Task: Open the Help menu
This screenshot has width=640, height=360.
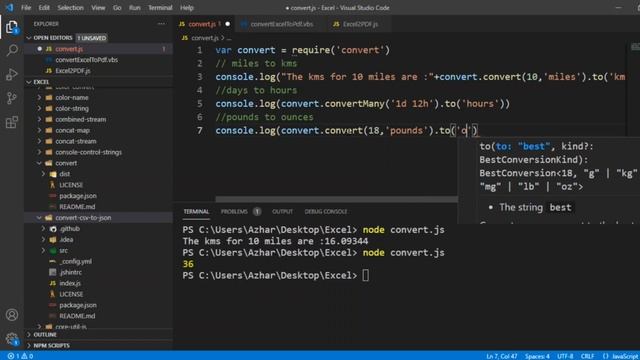Action: pyautogui.click(x=187, y=7)
